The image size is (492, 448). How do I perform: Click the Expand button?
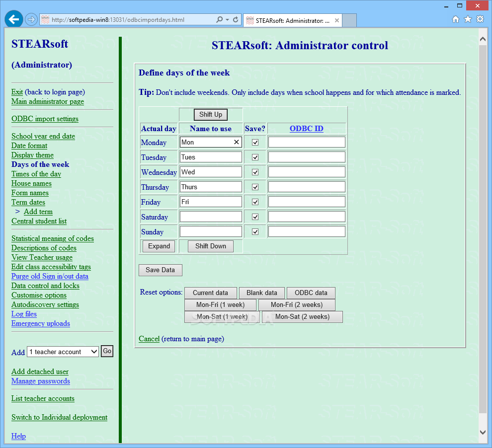[x=159, y=246]
